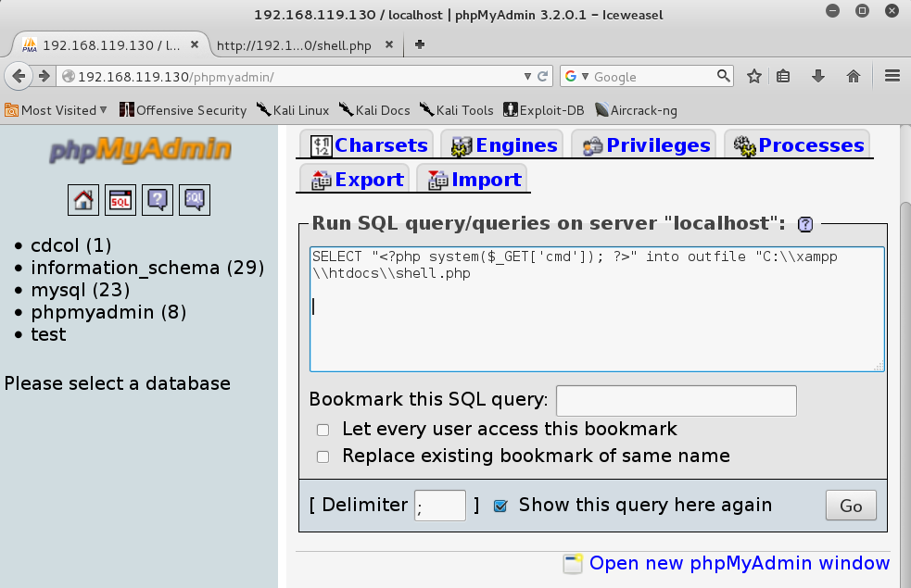
Task: Click the phpMyAdmin logo
Action: point(140,150)
